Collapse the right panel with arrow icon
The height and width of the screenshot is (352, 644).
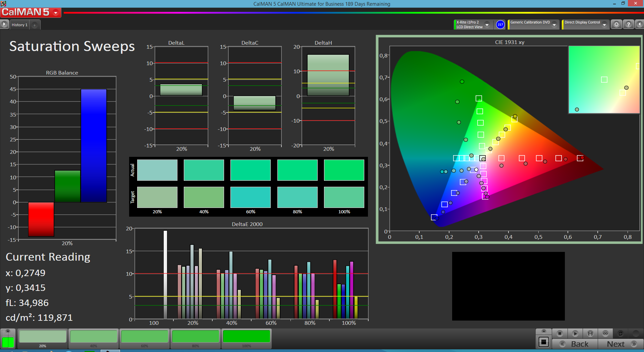tap(640, 25)
